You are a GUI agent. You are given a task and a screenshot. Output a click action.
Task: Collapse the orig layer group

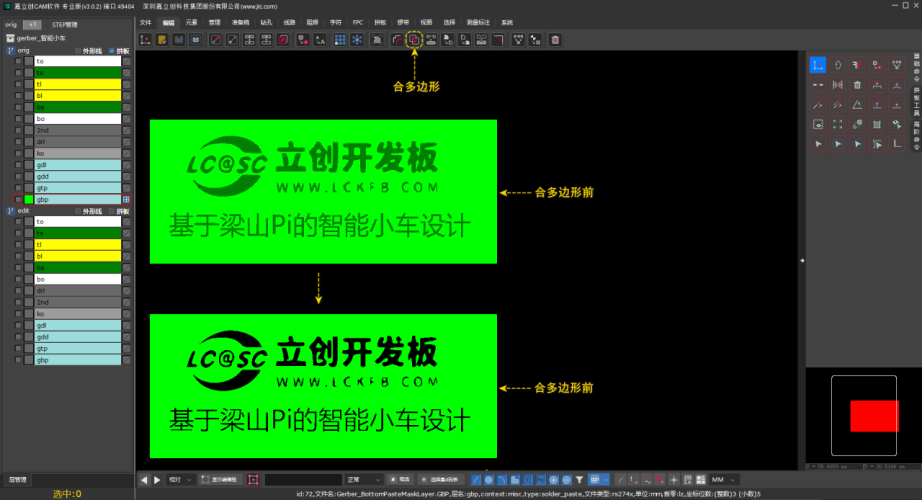[x=10, y=51]
